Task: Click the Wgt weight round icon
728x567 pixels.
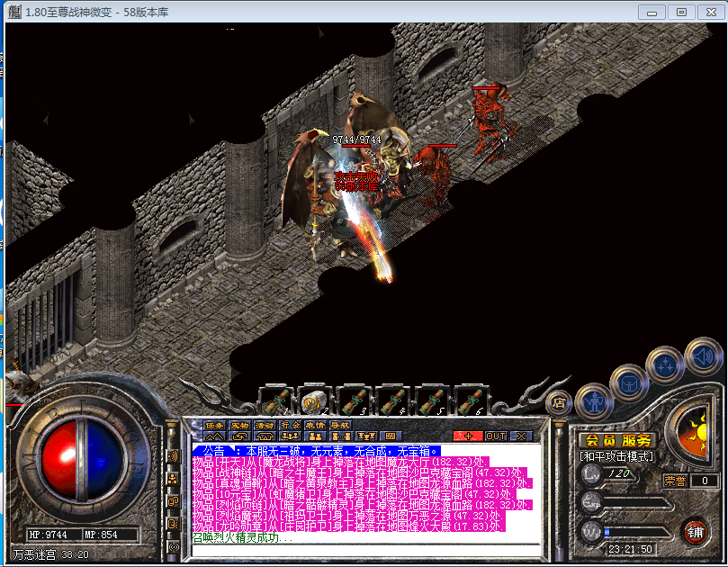Action: (591, 532)
